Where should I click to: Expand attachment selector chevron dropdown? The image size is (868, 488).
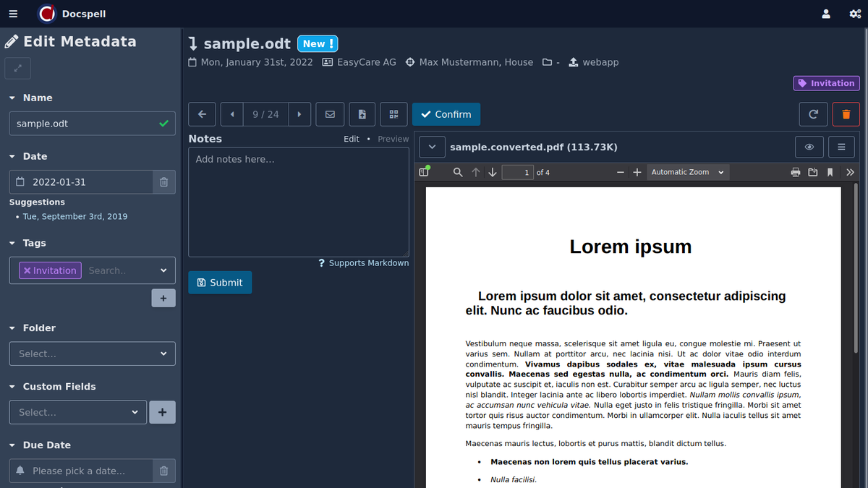click(x=432, y=147)
